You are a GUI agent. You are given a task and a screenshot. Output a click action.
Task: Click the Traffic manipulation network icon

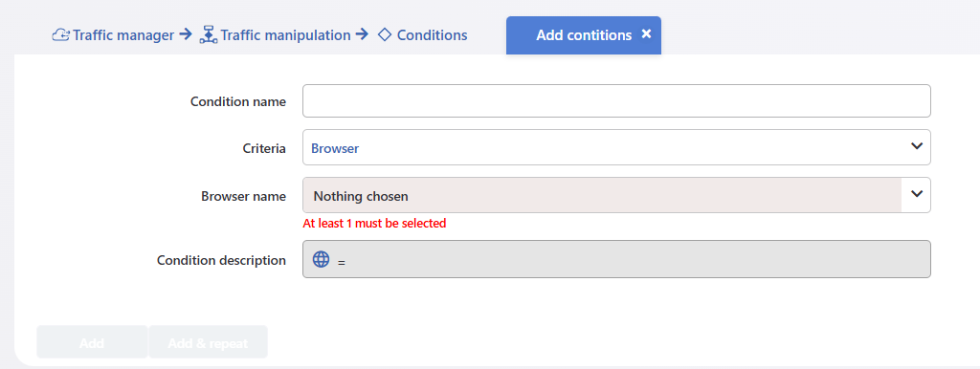pos(208,35)
